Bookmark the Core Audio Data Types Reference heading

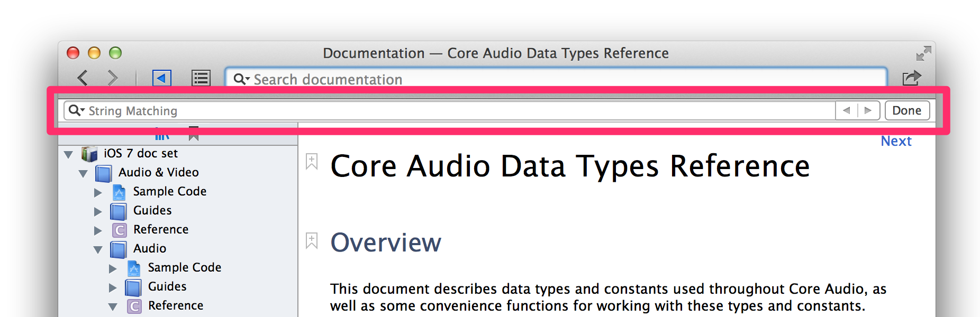click(x=312, y=162)
